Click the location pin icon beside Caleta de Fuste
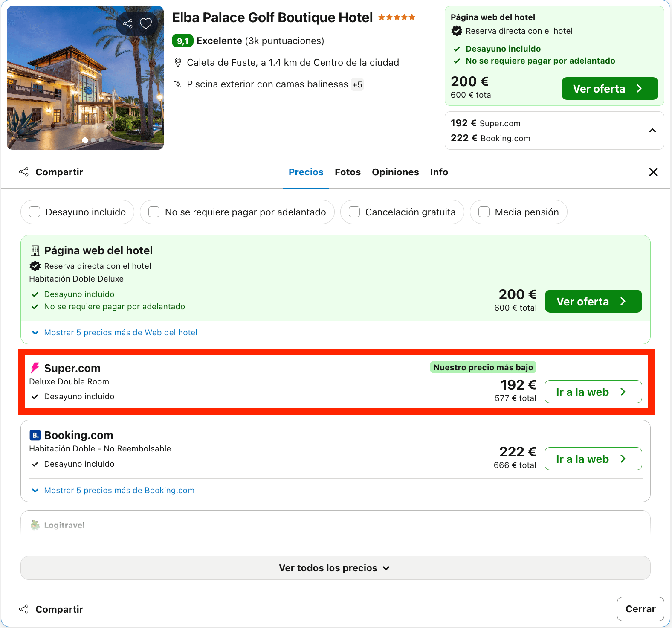Image resolution: width=672 pixels, height=628 pixels. tap(178, 63)
